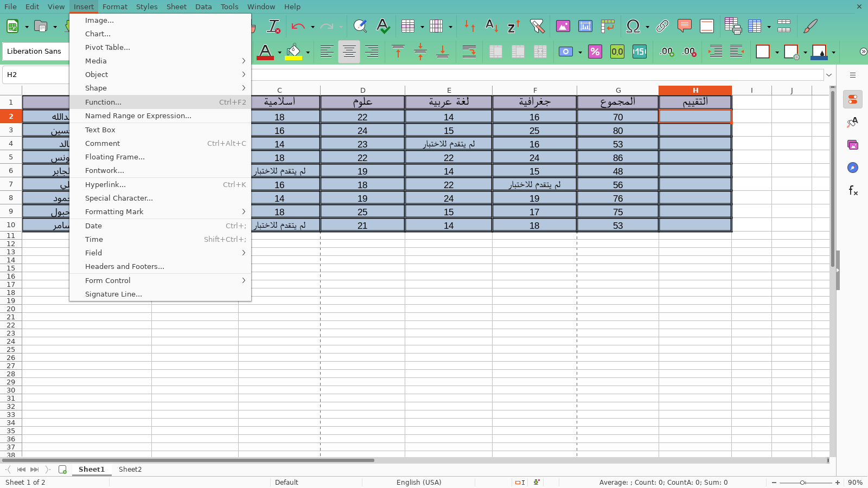Image resolution: width=868 pixels, height=488 pixels.
Task: Click the Insert Hyperlink toolbar icon
Action: 662,26
